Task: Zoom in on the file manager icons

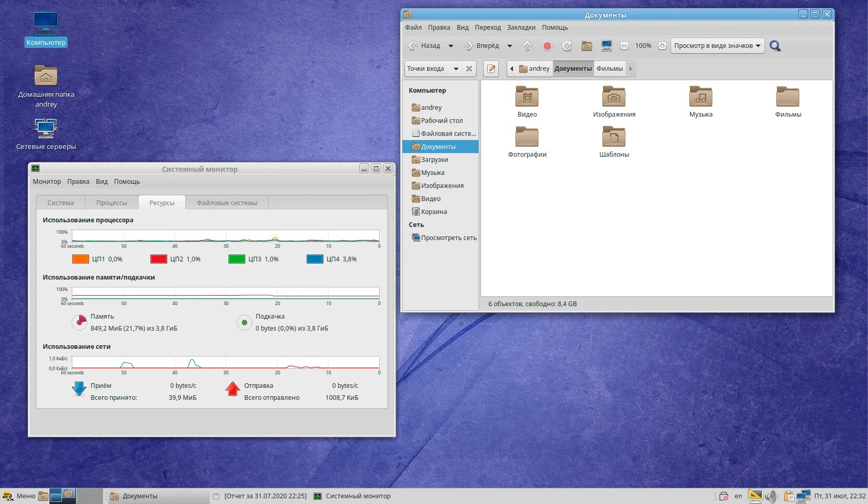Action: click(x=662, y=46)
